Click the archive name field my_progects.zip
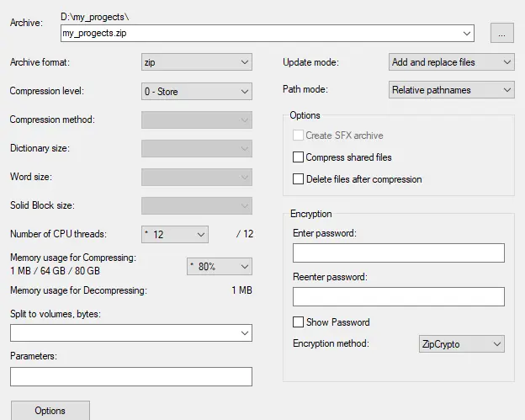 pos(268,33)
